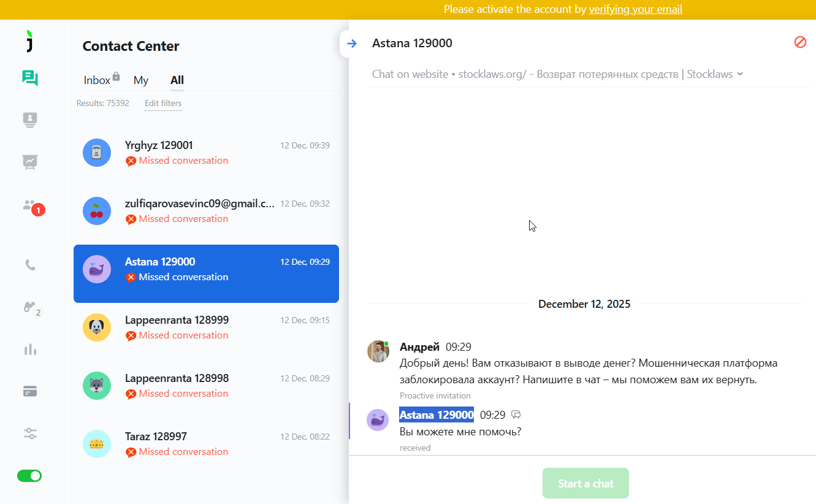Open the visitors monitor icon in sidebar
This screenshot has height=504, width=816.
(30, 120)
